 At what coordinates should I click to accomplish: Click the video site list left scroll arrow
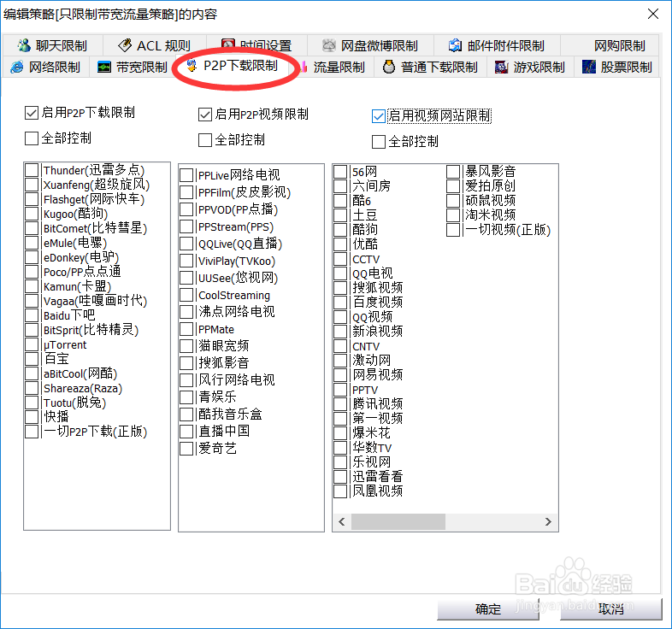[342, 521]
